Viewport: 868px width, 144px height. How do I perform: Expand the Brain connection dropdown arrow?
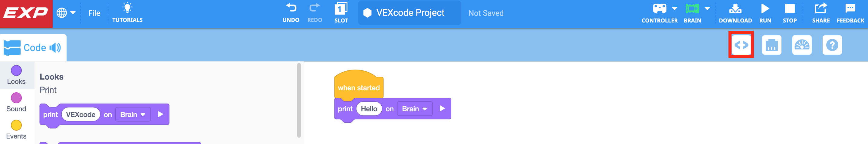(x=707, y=9)
